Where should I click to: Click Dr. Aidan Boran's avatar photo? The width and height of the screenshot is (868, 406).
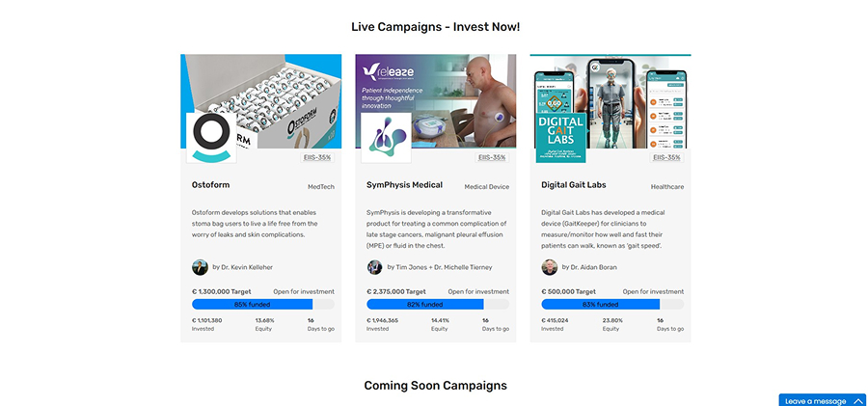coord(549,267)
